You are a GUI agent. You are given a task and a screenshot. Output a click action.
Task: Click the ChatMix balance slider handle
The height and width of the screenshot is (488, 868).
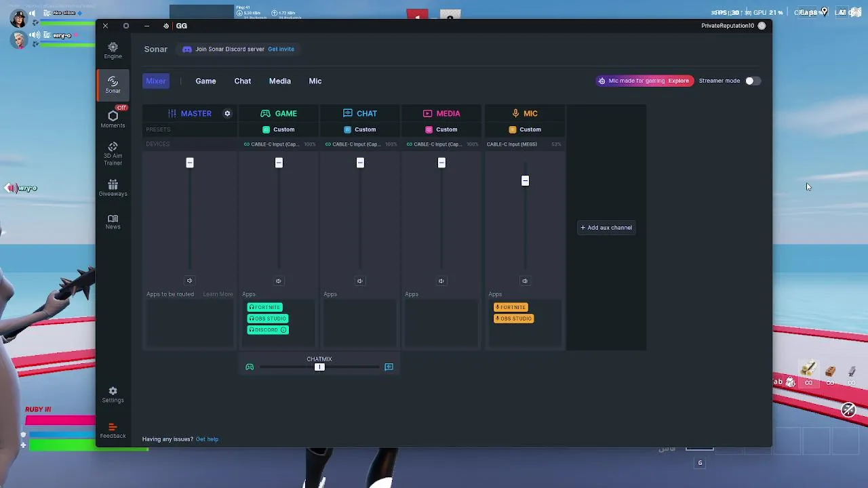click(x=319, y=367)
